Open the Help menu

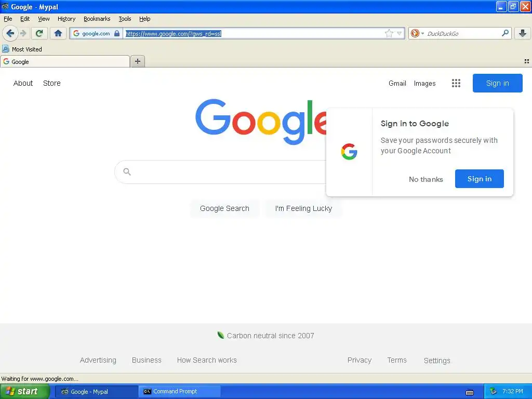point(145,19)
